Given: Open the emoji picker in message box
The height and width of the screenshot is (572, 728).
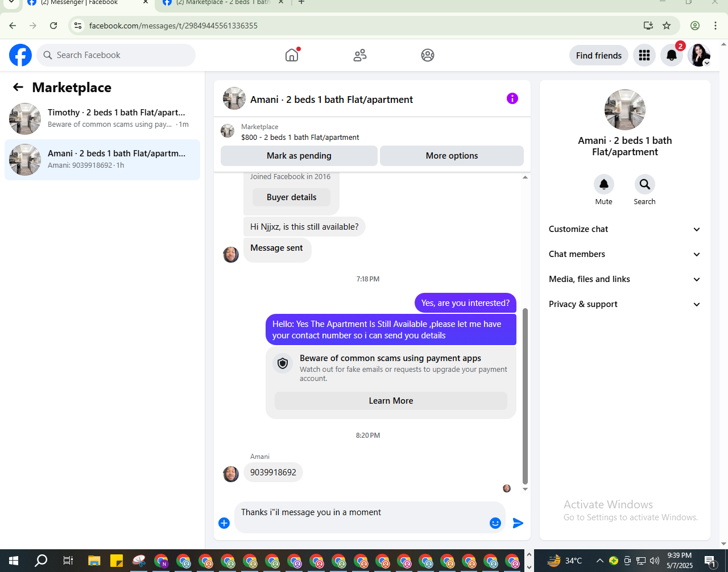Looking at the screenshot, I should 495,523.
